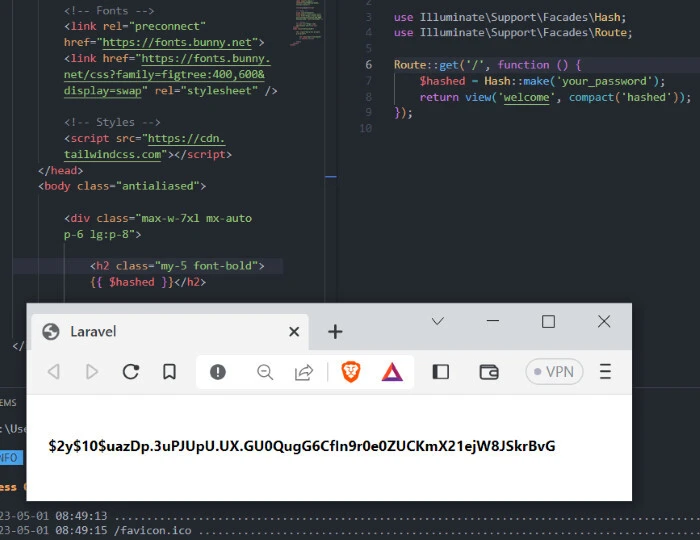Click the browser back arrow

click(54, 372)
